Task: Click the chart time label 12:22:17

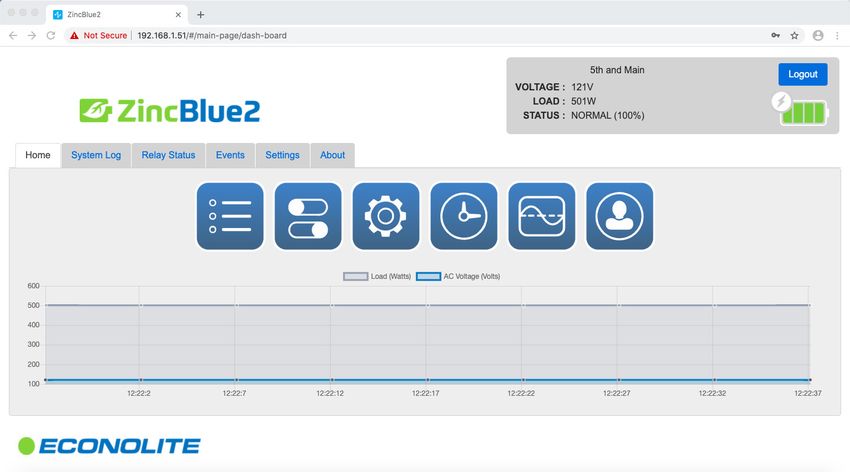Action: pos(426,393)
